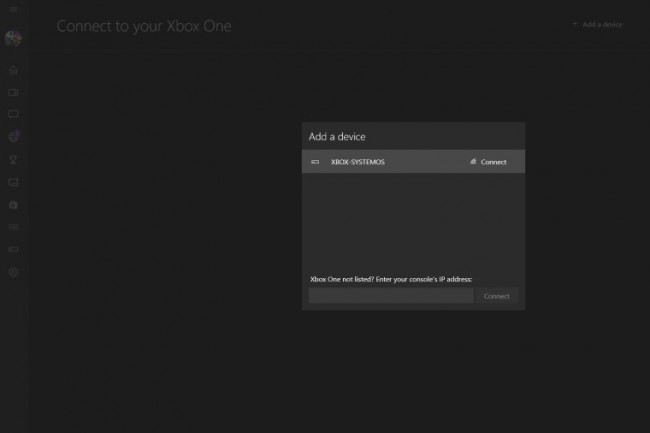The image size is (650, 433).
Task: Open the Game DVR icon in the sidebar
Action: [x=13, y=182]
